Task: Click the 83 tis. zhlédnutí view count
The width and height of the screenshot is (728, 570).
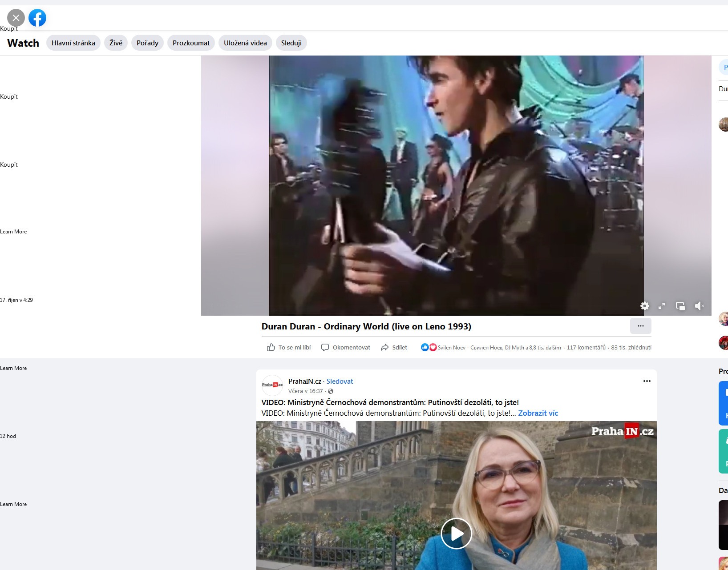Action: pyautogui.click(x=631, y=348)
